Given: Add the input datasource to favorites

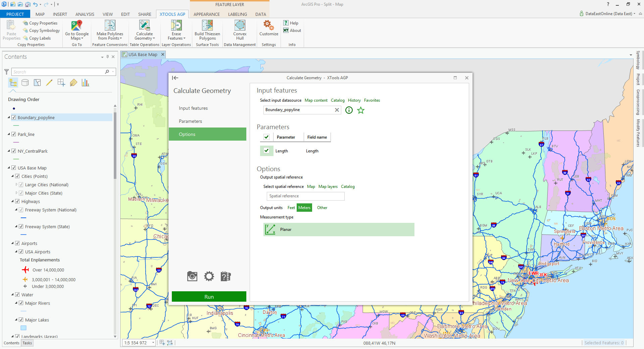Looking at the screenshot, I should coord(361,110).
